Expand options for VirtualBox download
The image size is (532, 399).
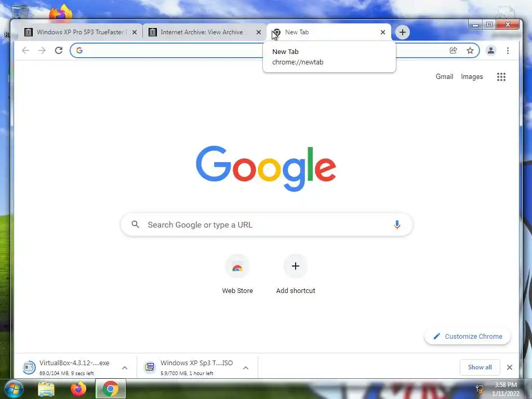coord(125,367)
